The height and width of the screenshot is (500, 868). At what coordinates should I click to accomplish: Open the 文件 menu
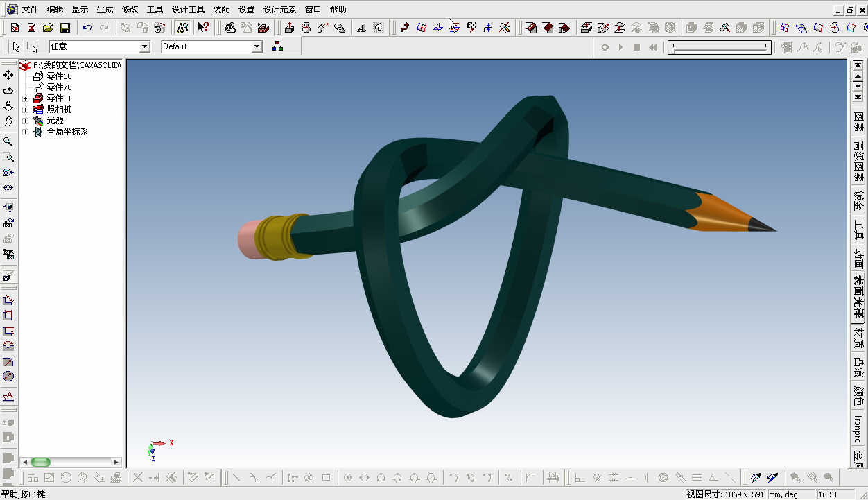point(30,10)
